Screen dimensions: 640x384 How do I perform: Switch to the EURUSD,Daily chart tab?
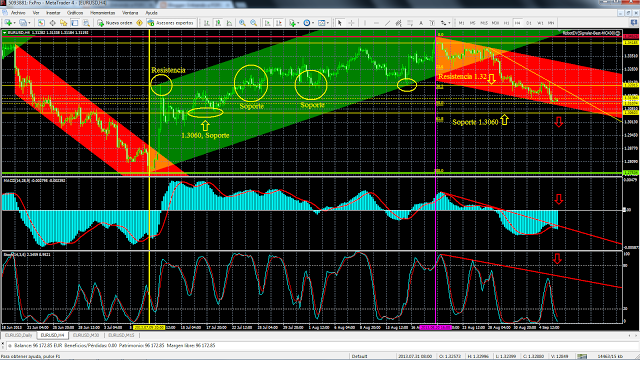[18, 335]
